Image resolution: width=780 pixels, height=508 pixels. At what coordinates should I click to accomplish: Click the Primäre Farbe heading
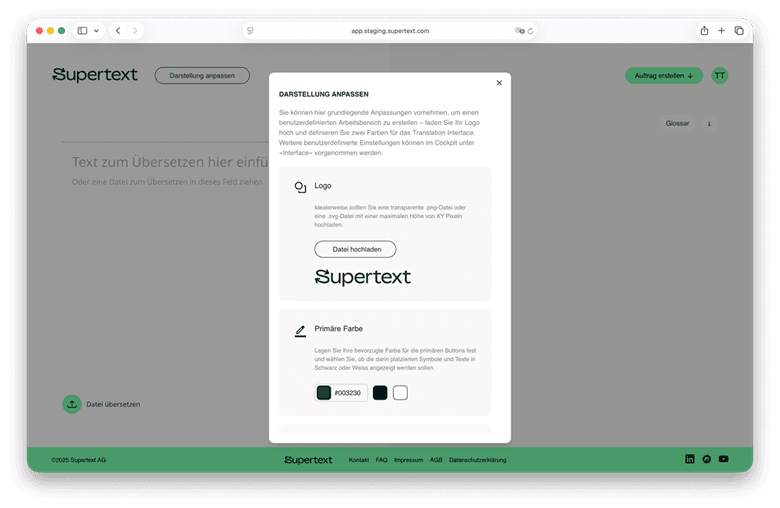(x=338, y=328)
